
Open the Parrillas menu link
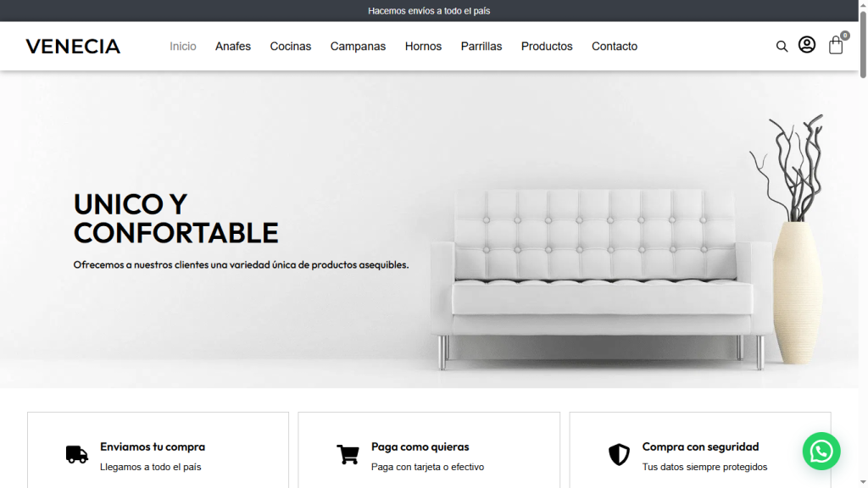tap(481, 47)
